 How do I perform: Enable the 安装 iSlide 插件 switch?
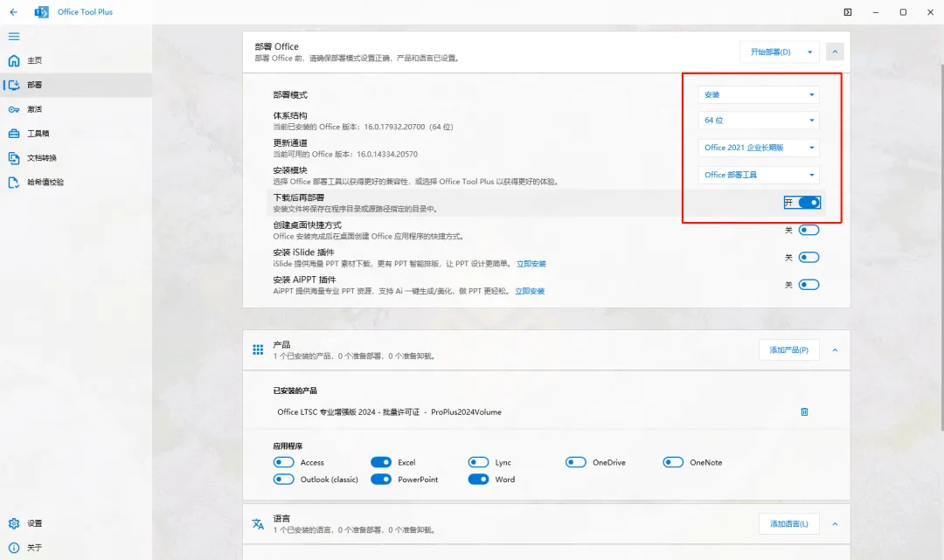809,258
